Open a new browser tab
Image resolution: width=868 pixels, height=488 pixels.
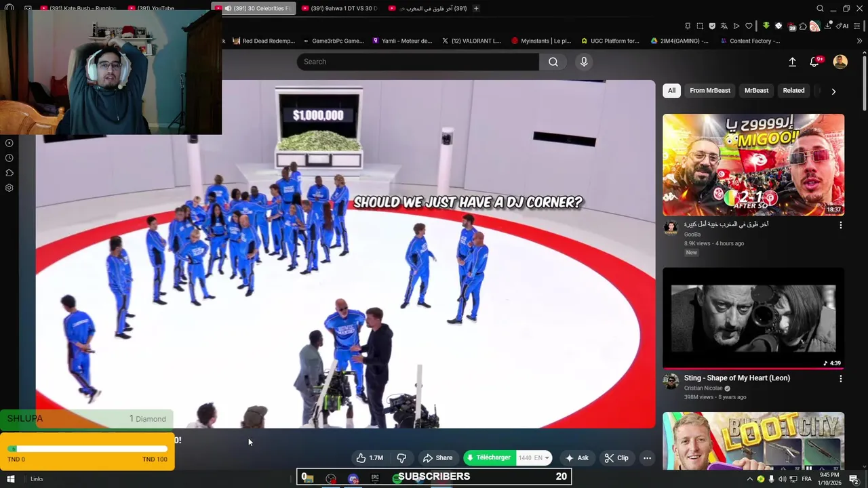pyautogui.click(x=476, y=8)
